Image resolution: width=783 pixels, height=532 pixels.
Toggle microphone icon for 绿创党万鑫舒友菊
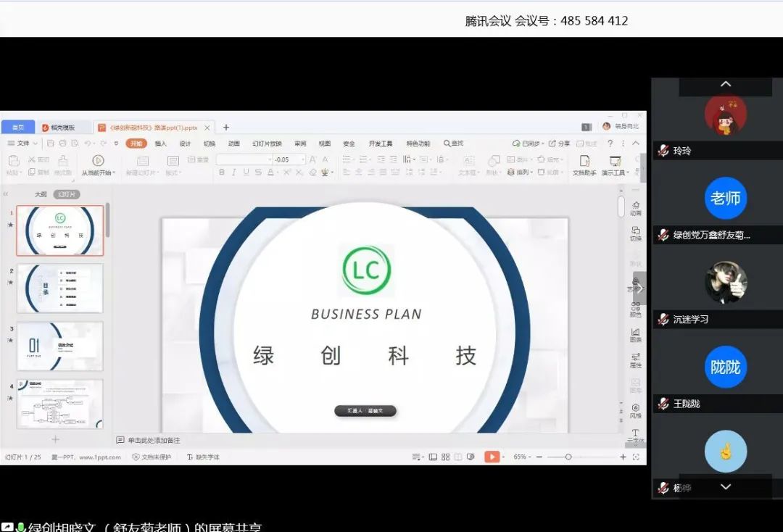(x=663, y=235)
